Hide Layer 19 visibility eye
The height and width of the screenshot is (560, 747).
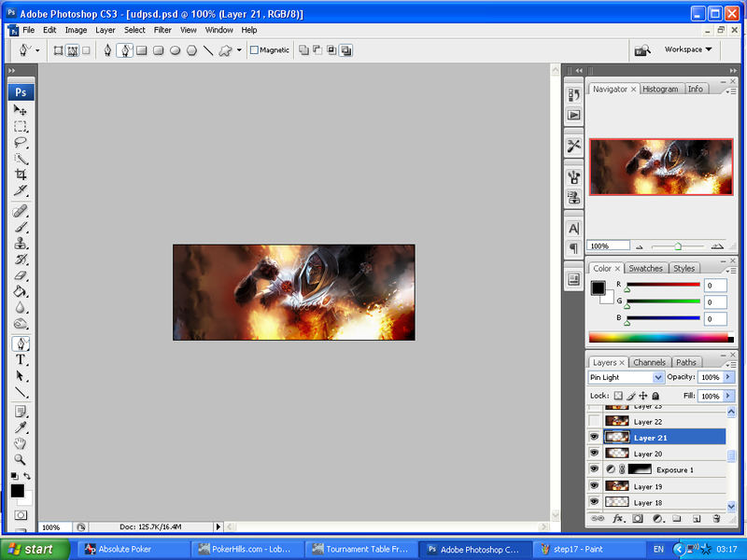[x=594, y=485]
